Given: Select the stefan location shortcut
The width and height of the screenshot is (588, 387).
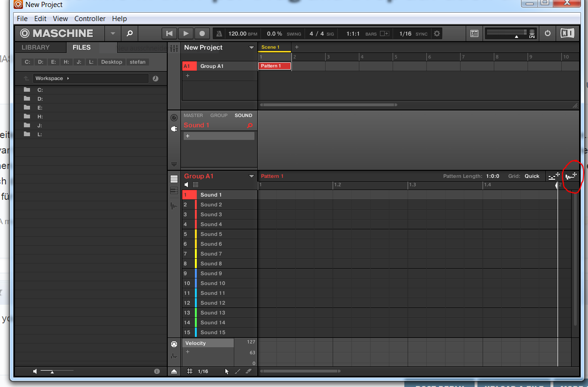Looking at the screenshot, I should tap(138, 62).
